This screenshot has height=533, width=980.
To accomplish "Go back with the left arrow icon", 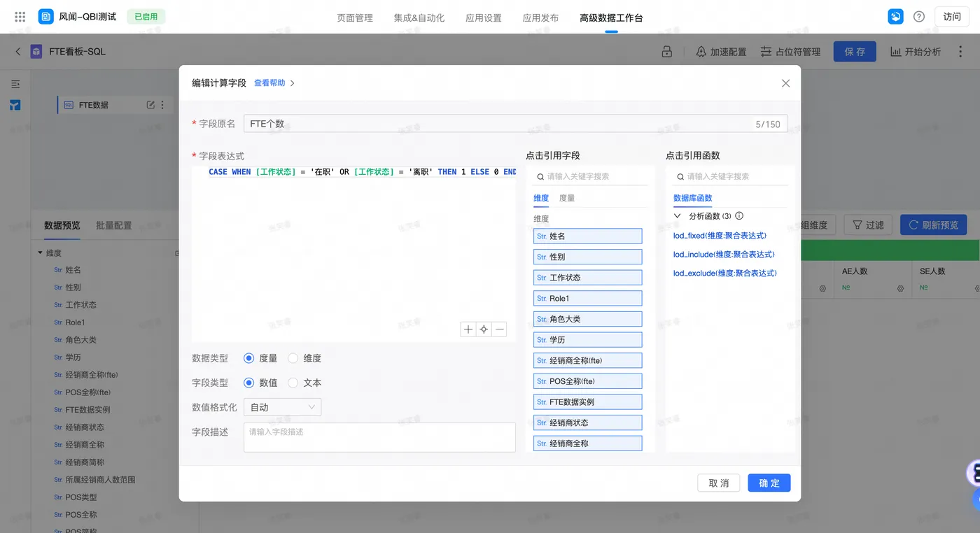I will [18, 52].
